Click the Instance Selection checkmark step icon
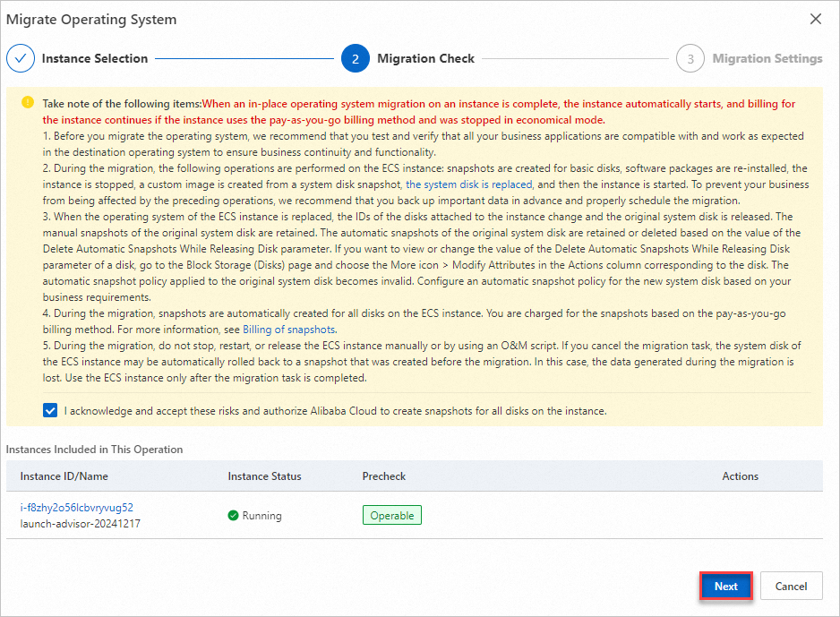 click(x=21, y=58)
